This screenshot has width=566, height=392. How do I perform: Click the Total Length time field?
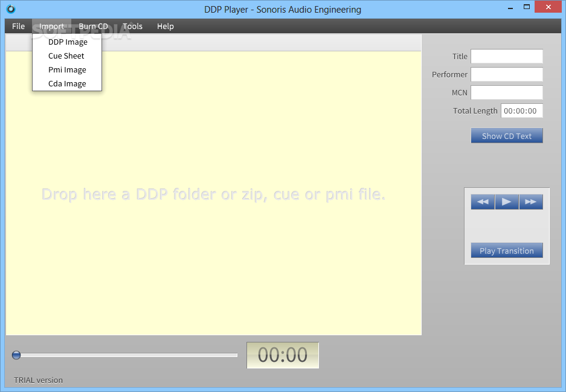522,111
